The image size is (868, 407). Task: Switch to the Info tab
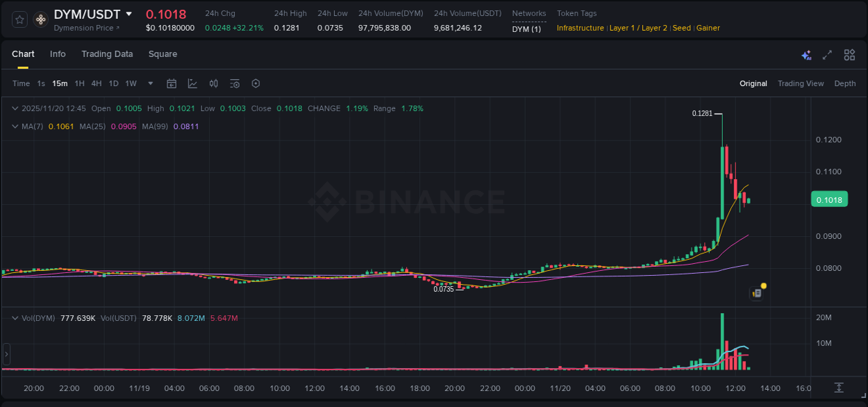coord(58,54)
